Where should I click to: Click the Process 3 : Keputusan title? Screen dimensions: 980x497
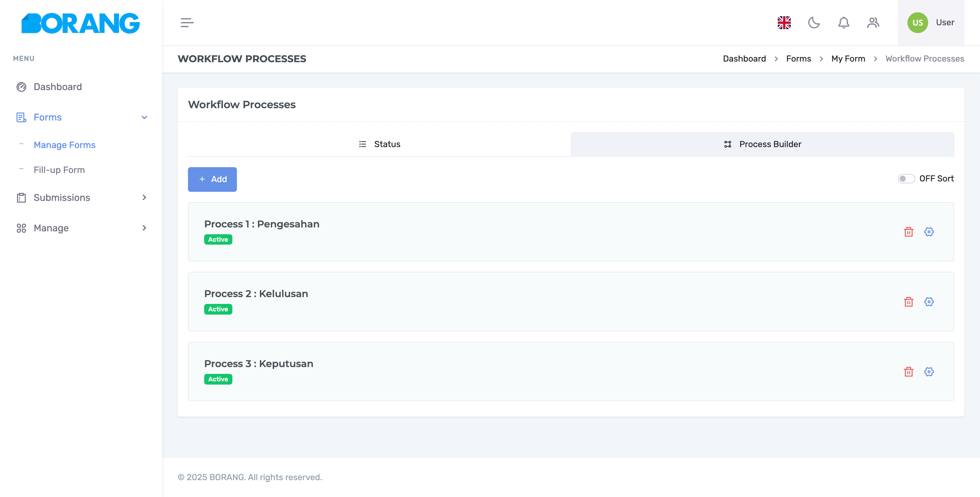pyautogui.click(x=258, y=364)
